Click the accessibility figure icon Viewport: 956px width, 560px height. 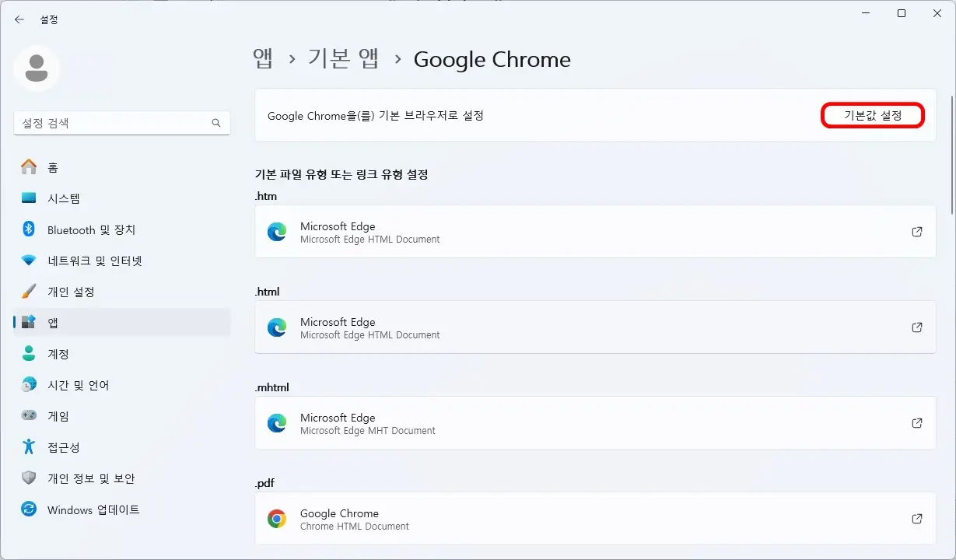click(29, 446)
